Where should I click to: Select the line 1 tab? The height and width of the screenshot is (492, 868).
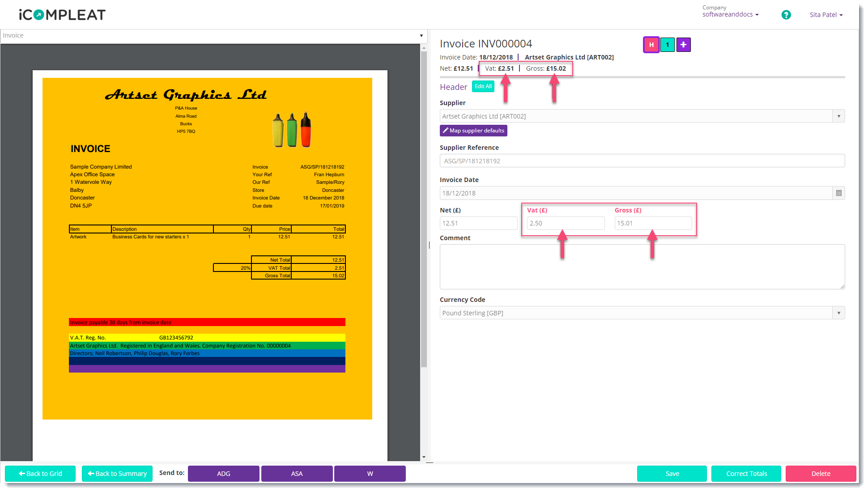point(668,45)
